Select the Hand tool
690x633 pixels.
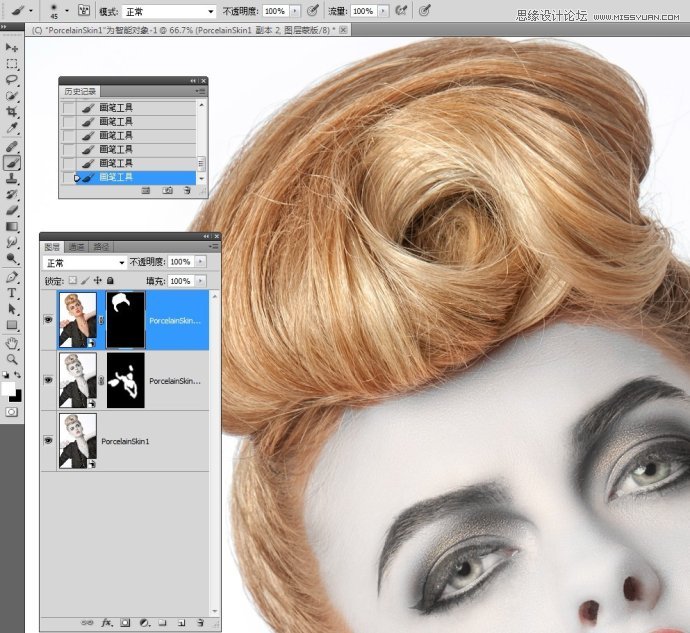pyautogui.click(x=12, y=342)
